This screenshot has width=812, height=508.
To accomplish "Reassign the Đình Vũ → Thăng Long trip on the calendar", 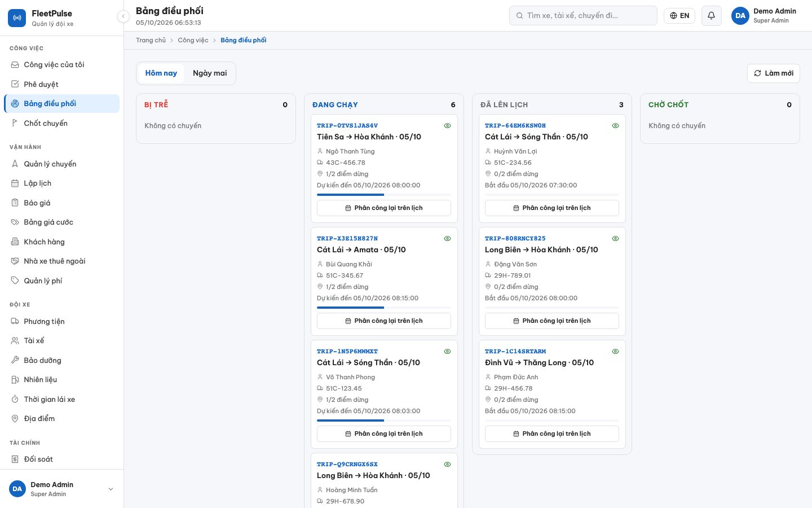I will coord(552,434).
